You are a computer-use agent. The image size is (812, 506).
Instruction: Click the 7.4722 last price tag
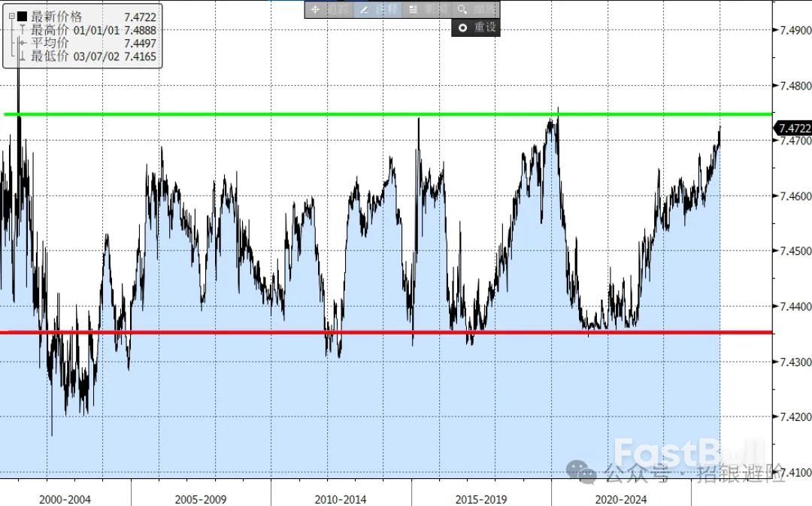(x=794, y=128)
